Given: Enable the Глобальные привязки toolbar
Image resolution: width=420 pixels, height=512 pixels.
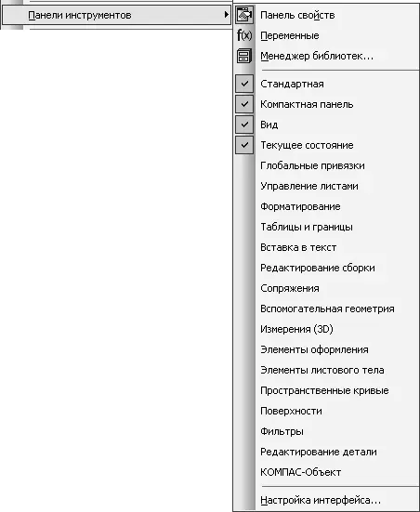Looking at the screenshot, I should tap(326, 165).
